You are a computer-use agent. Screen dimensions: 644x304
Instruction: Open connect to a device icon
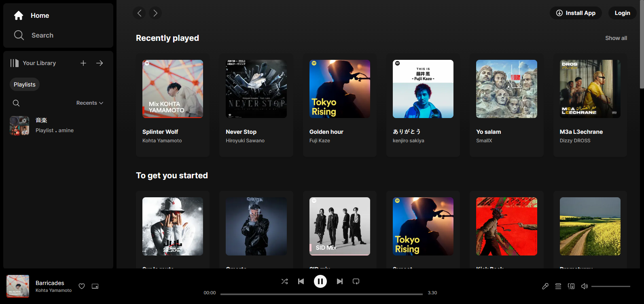point(571,286)
